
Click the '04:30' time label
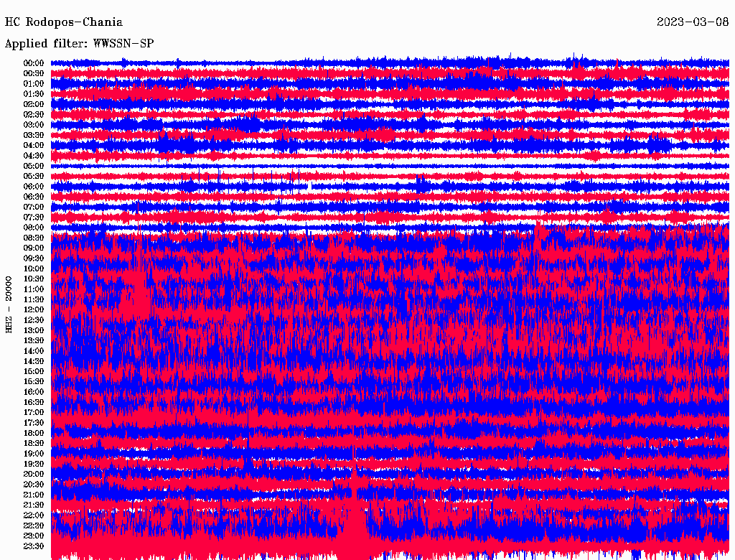coord(34,156)
